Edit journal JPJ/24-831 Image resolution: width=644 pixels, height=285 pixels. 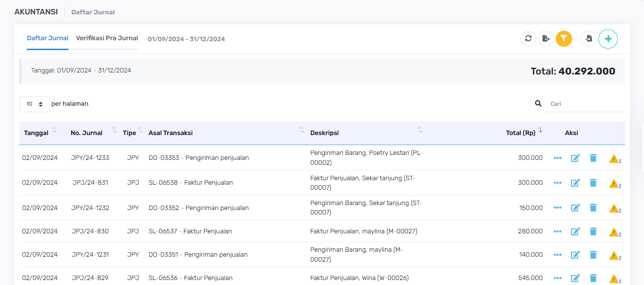tap(576, 183)
